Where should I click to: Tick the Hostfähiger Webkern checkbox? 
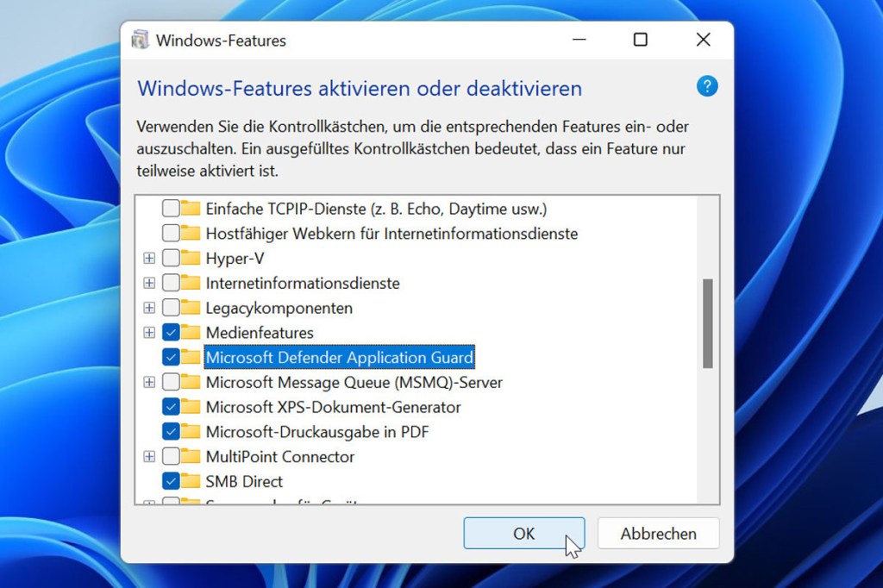(171, 233)
